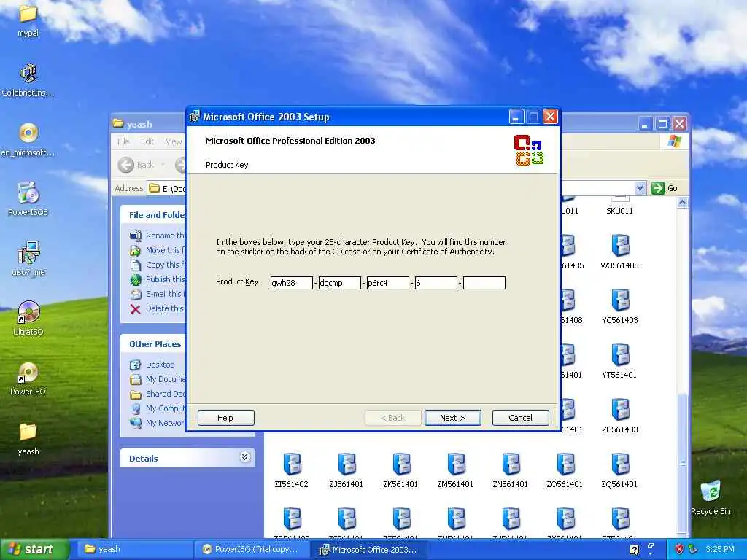
Task: Open the Edit menu in yeash window
Action: click(147, 141)
